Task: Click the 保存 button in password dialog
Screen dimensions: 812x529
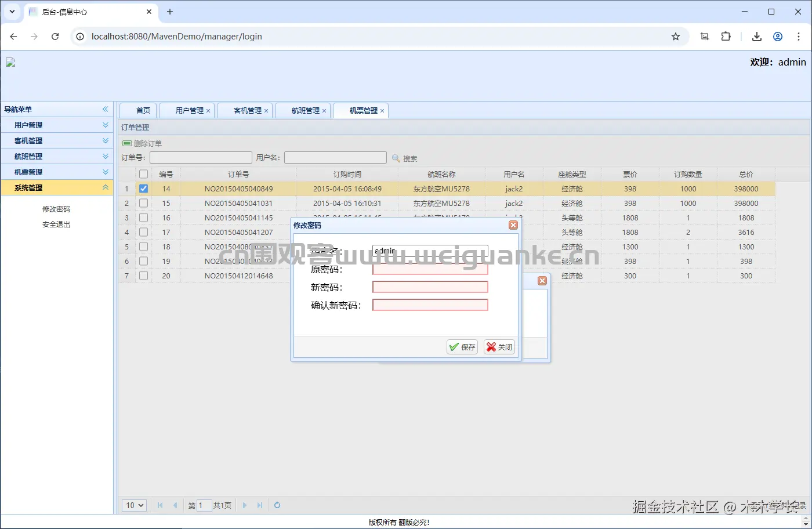Action: (462, 347)
